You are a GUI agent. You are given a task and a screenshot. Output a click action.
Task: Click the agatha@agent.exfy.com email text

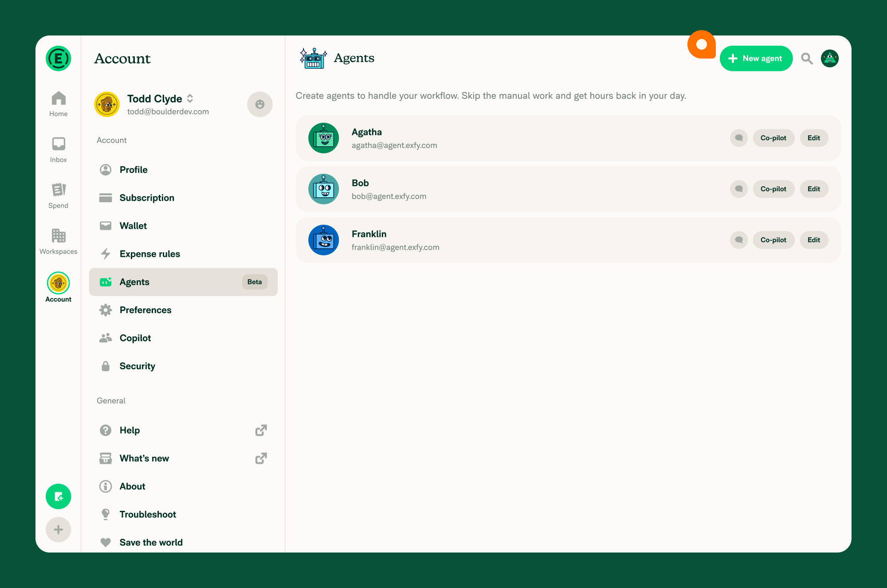(x=394, y=145)
